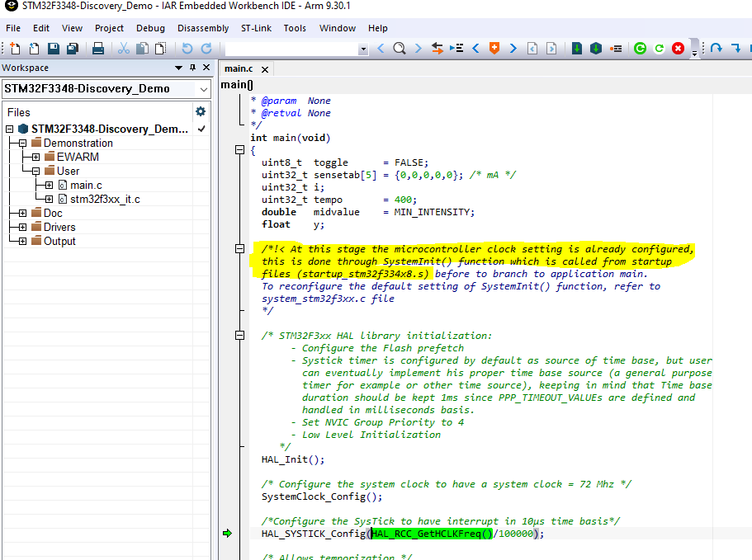The image size is (752, 560).
Task: Create a new document with toolbar icon
Action: pos(15,49)
